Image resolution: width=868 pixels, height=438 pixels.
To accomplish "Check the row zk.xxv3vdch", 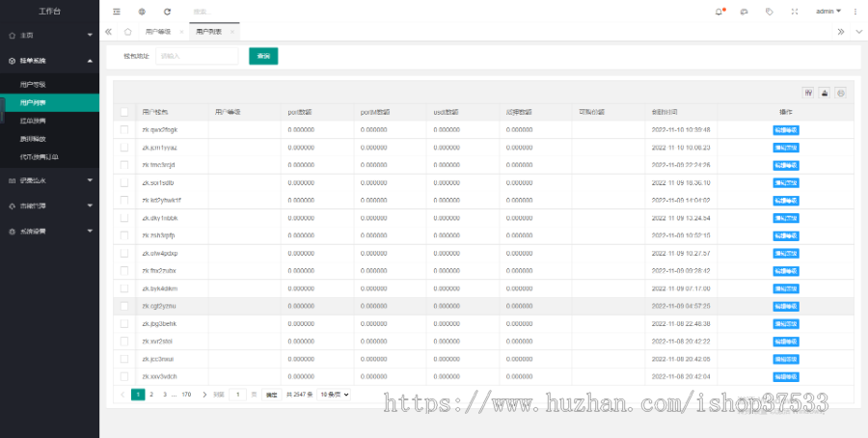I will pos(124,376).
